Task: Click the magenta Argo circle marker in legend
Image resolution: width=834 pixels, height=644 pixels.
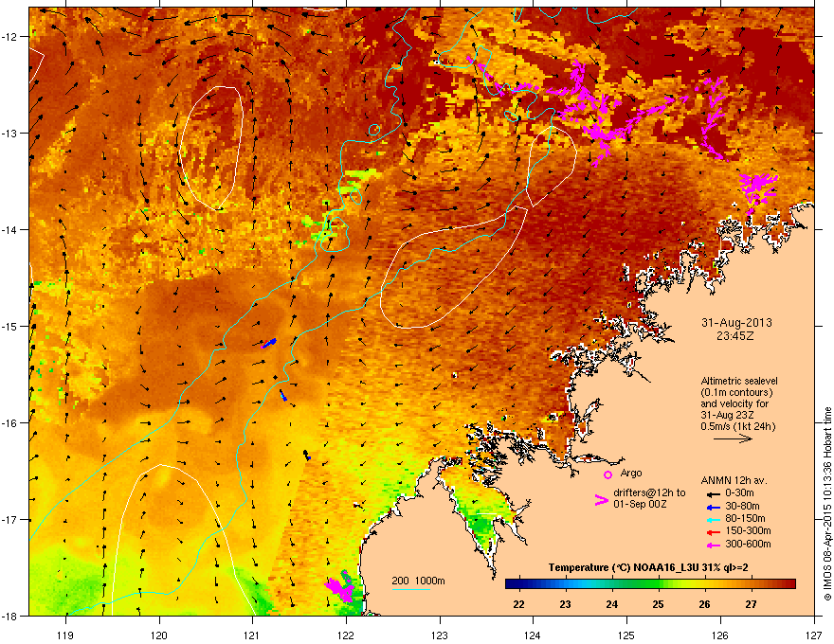Action: [x=607, y=474]
